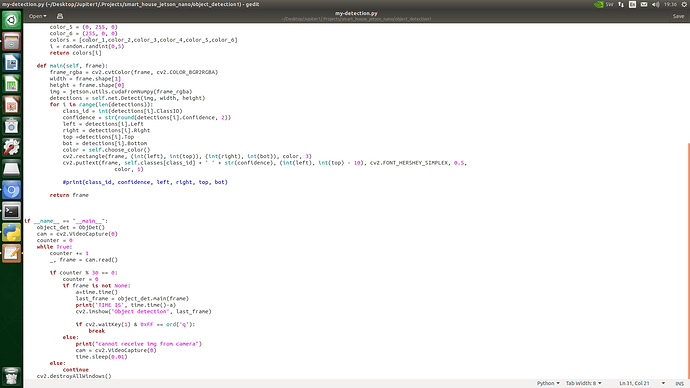
Task: Launch the Files manager from the dock
Action: [x=11, y=42]
